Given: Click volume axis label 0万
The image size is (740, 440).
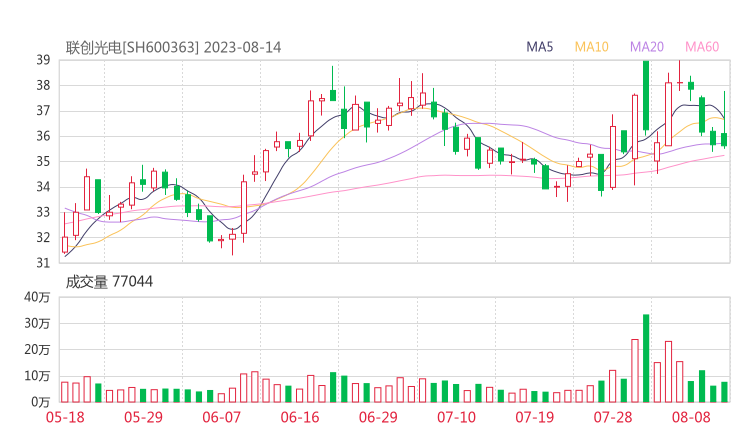Looking at the screenshot, I should [40, 402].
